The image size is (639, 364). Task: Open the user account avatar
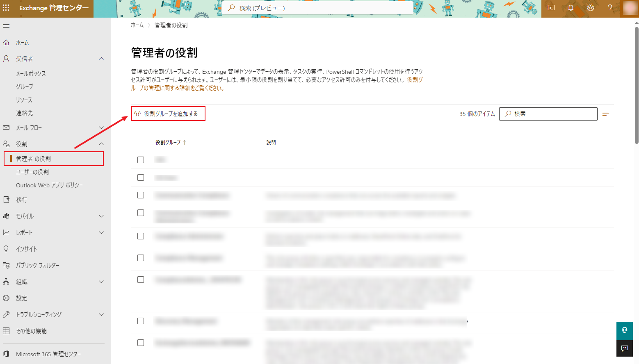coord(630,8)
